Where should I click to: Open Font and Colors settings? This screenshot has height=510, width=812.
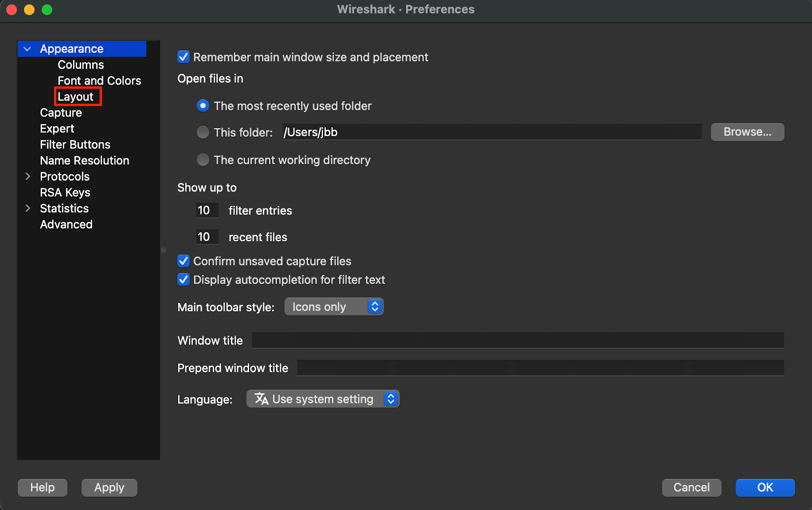tap(99, 81)
